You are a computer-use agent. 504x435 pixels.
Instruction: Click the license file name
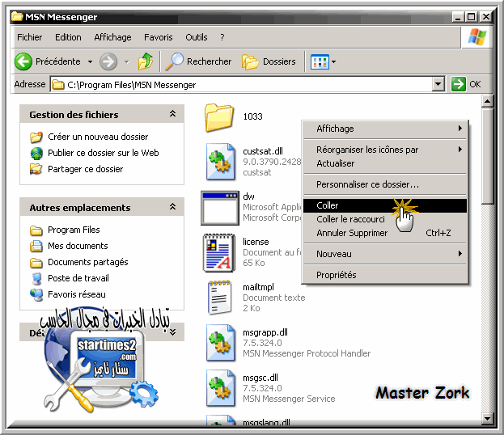point(256,242)
